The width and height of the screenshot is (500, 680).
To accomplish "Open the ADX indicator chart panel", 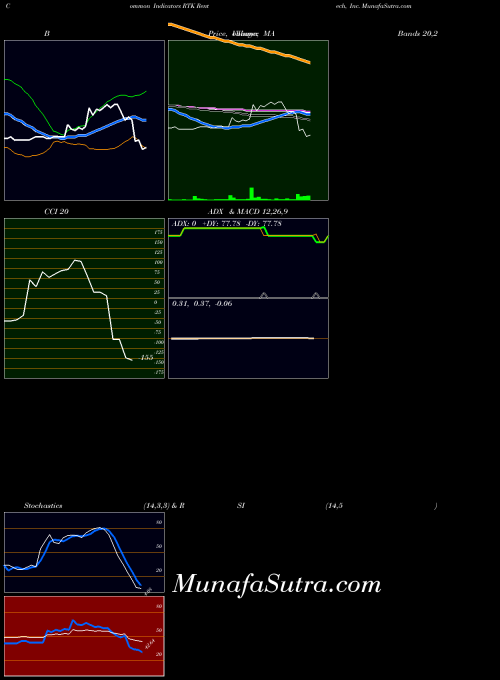I will [x=248, y=258].
